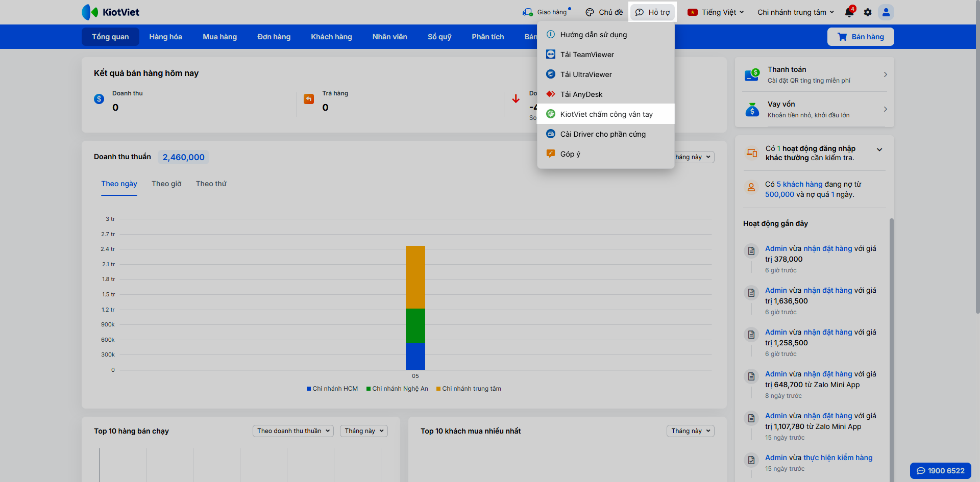
Task: Expand the Thanh toán card arrow
Action: (x=886, y=74)
